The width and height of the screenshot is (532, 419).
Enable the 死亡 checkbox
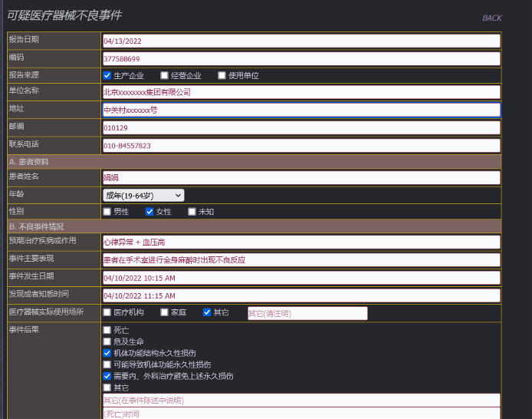[107, 330]
